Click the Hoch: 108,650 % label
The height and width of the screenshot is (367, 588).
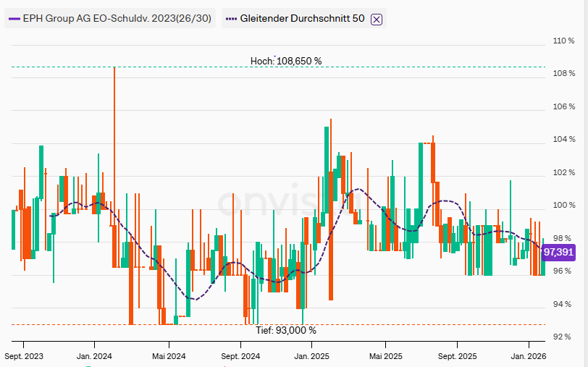point(285,62)
